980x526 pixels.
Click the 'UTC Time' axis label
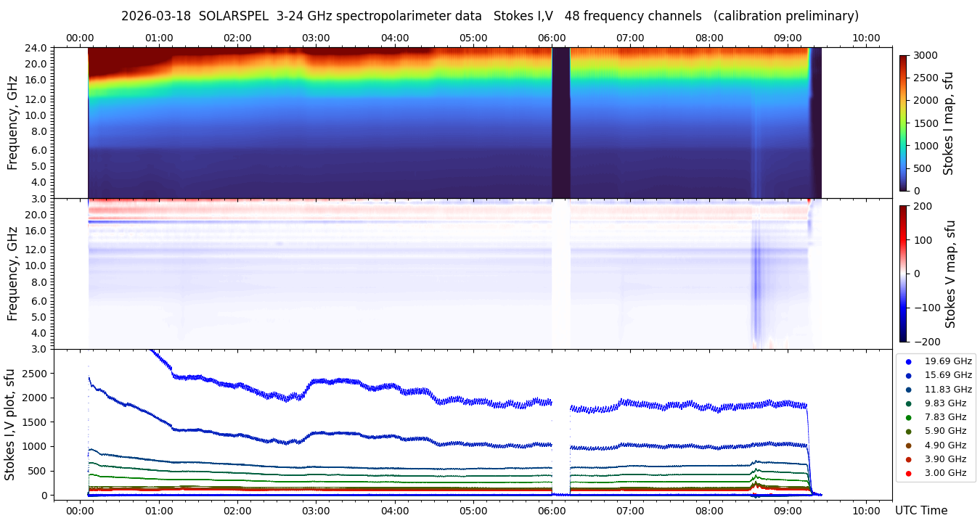pos(920,511)
